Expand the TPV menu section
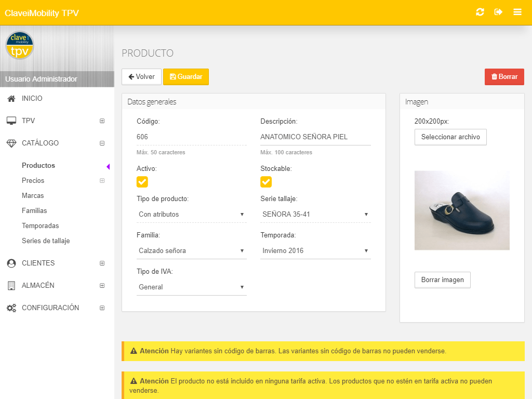Image resolution: width=532 pixels, height=399 pixels. pyautogui.click(x=102, y=121)
